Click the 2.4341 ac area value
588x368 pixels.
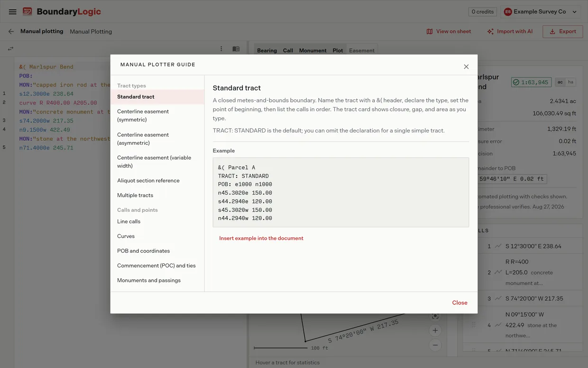click(563, 101)
